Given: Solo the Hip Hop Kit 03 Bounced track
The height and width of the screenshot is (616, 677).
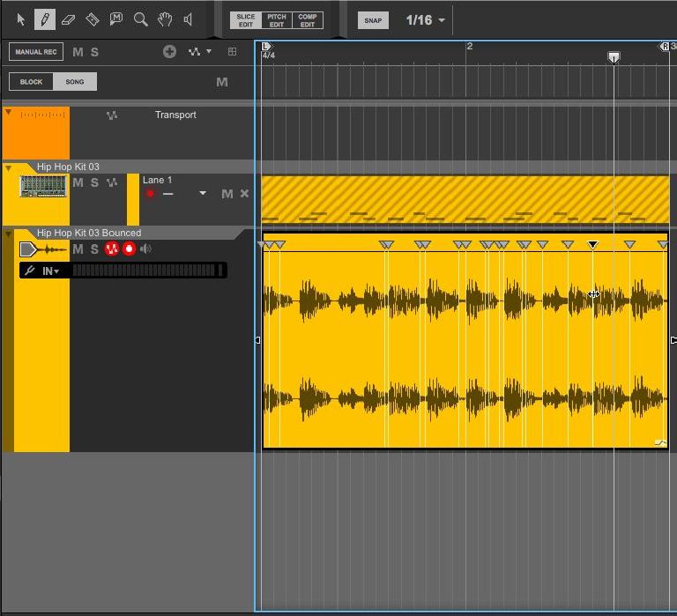Looking at the screenshot, I should tap(94, 249).
